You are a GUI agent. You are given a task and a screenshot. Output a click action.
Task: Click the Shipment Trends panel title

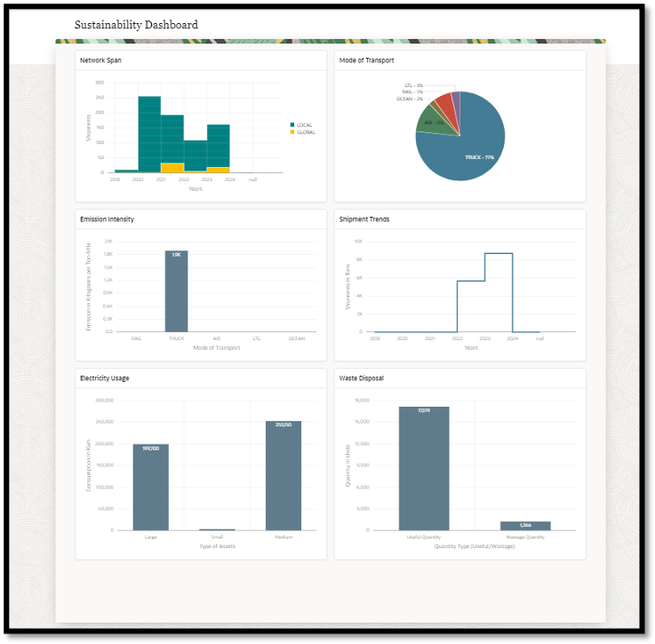tap(363, 219)
